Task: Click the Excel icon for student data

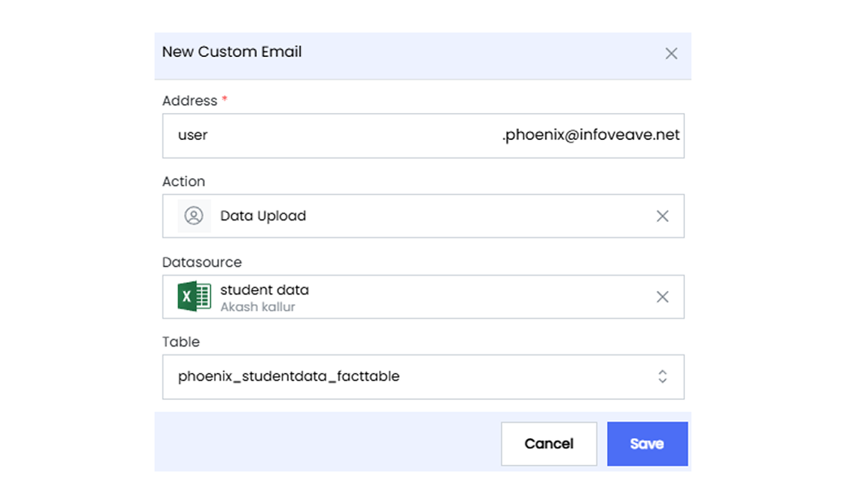Action: tap(194, 297)
